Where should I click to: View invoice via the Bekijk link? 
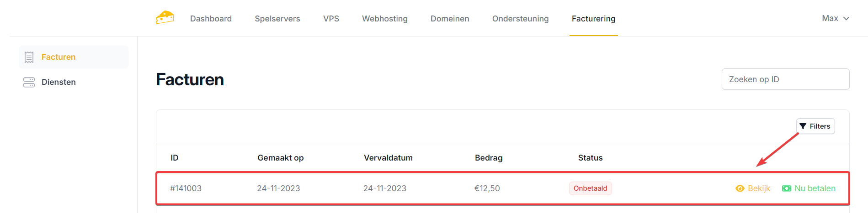tap(759, 188)
